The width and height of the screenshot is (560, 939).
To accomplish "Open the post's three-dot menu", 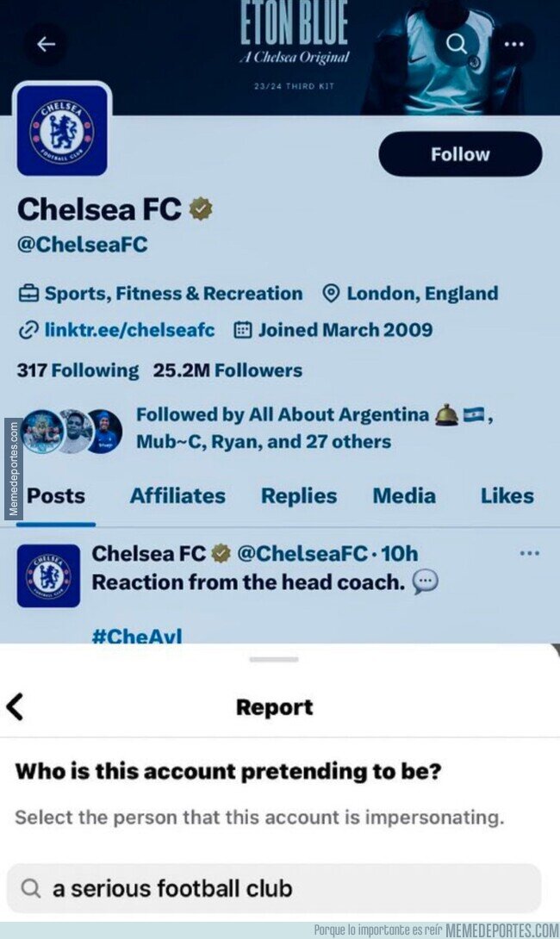I will point(530,553).
